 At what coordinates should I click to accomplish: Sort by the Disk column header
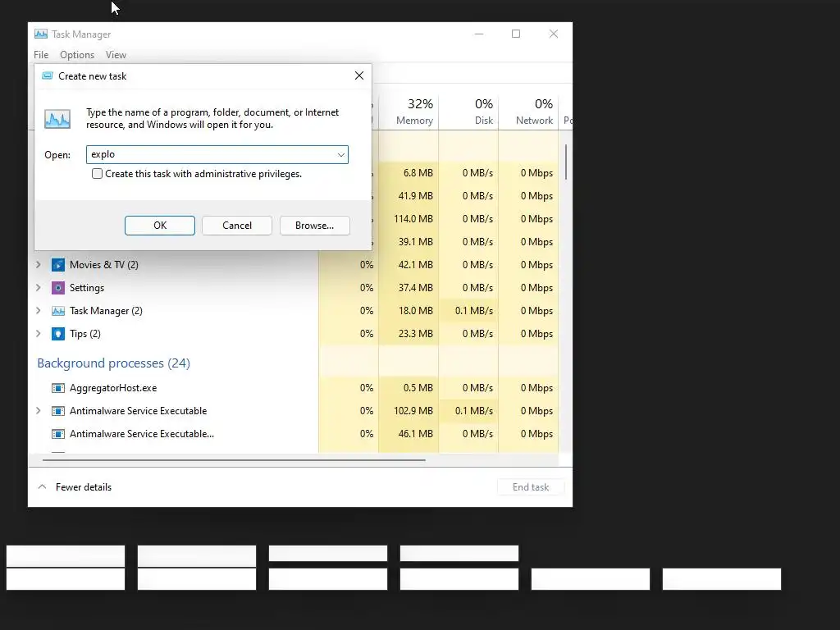click(x=468, y=112)
